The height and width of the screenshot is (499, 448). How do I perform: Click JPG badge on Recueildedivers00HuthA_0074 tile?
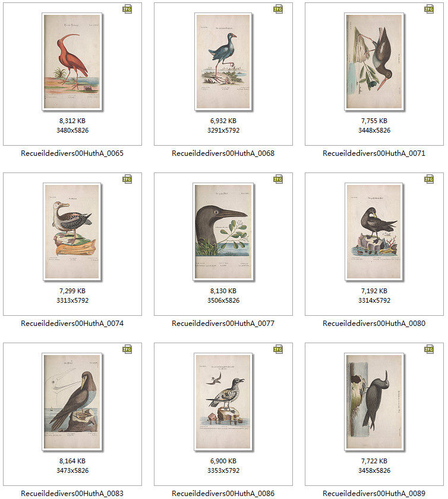[x=127, y=179]
